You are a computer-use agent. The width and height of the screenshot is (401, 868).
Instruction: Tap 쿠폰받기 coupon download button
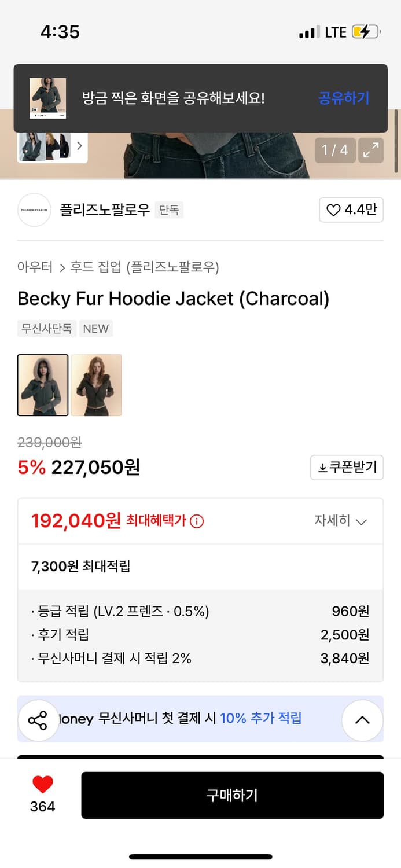pos(347,468)
